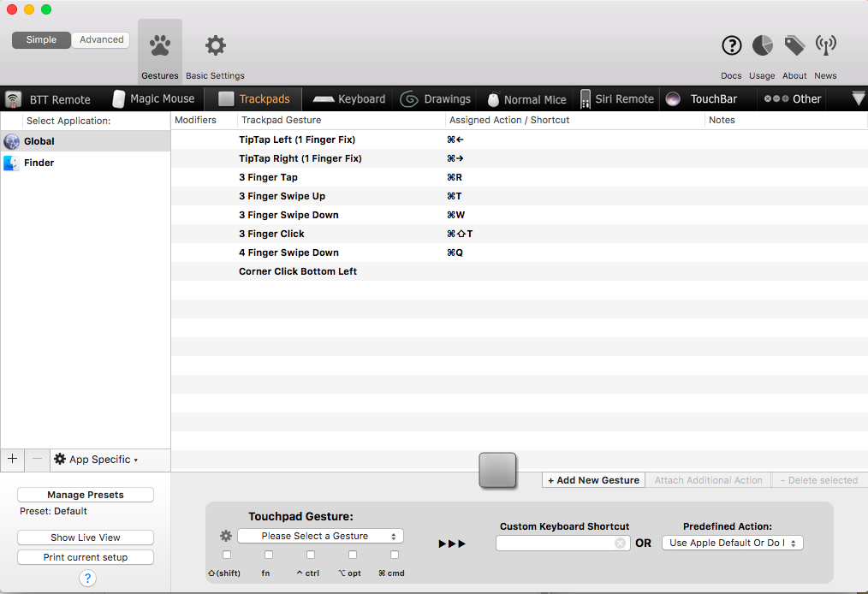Click the minus icon to remove application
Image resolution: width=868 pixels, height=594 pixels.
click(x=37, y=459)
